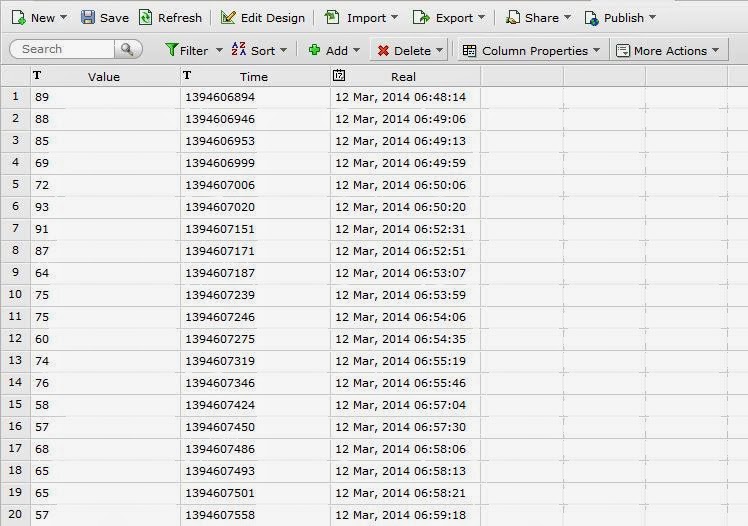Viewport: 748px width, 526px height.
Task: Click the Time cell 1394607020
Action: click(x=255, y=207)
